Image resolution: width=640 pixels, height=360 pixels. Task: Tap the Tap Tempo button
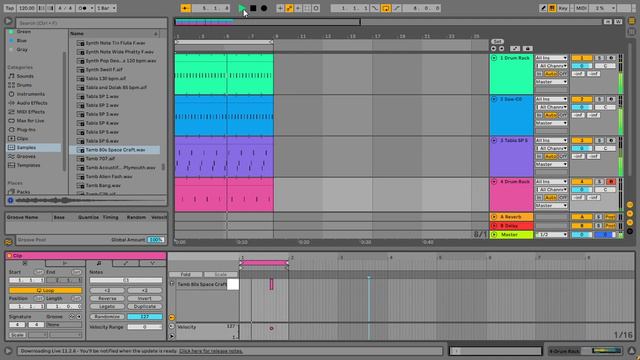(10, 8)
